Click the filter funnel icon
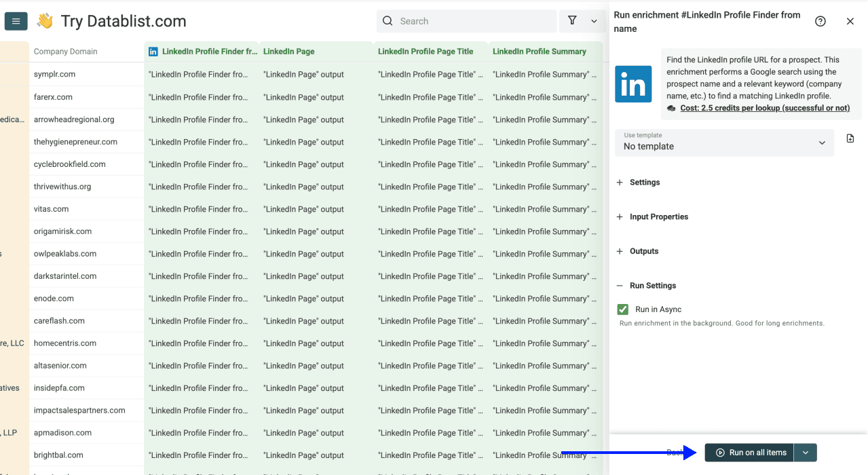The image size is (868, 475). (x=572, y=21)
